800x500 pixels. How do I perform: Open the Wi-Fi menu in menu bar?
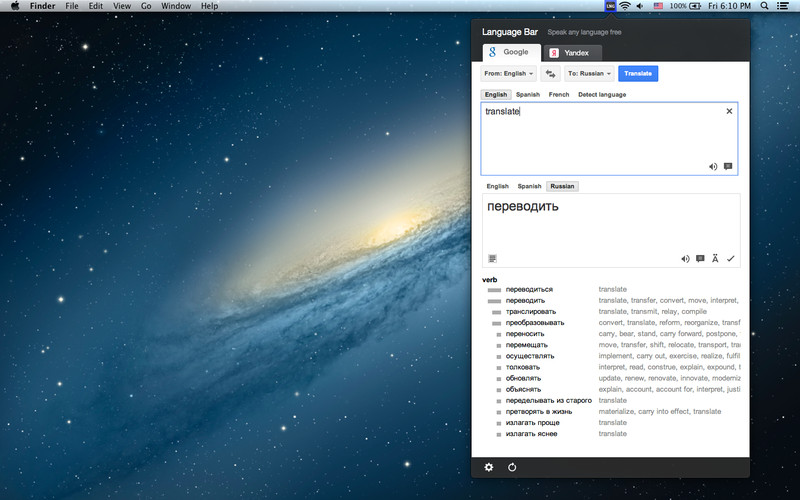[x=624, y=6]
